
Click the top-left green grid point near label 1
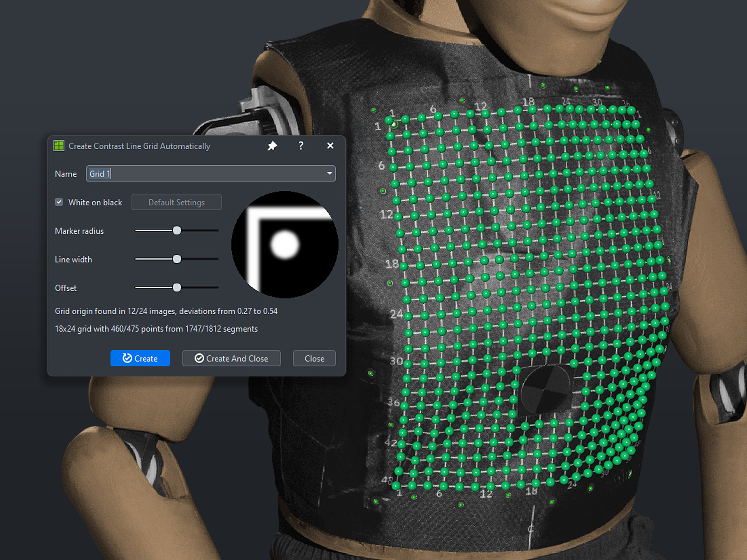tap(389, 120)
